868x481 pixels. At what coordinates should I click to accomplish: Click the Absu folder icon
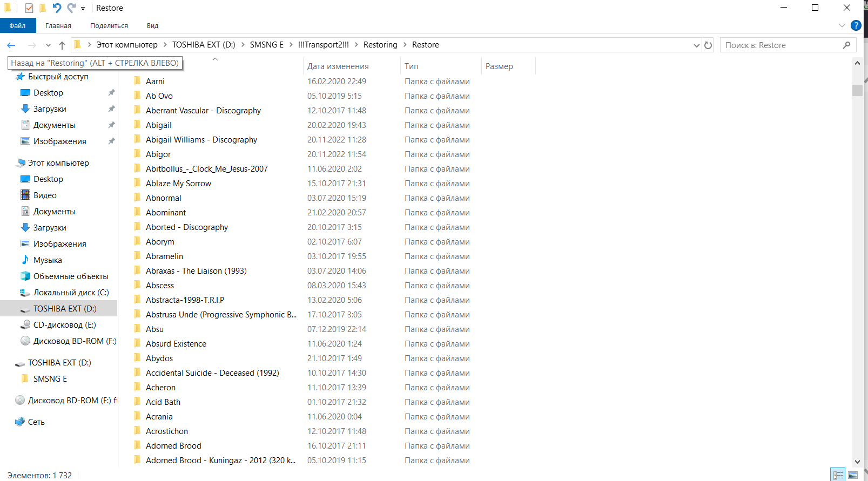pyautogui.click(x=137, y=329)
